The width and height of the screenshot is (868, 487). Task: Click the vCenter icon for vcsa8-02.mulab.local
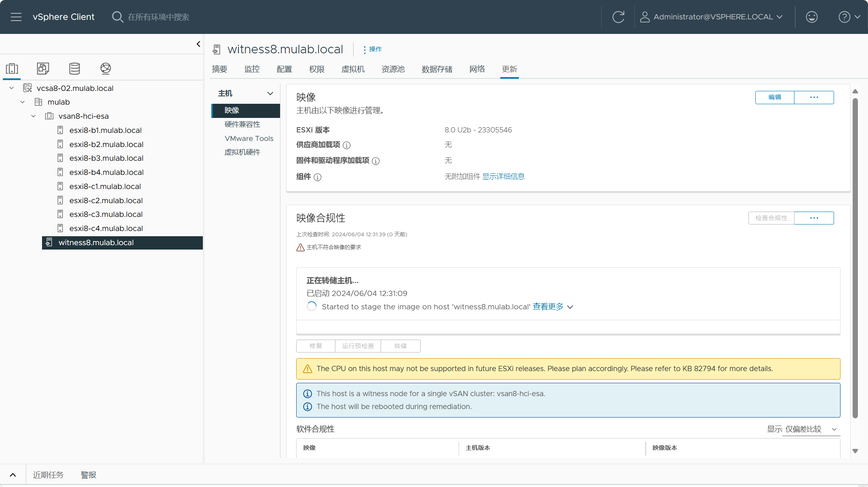pos(27,88)
